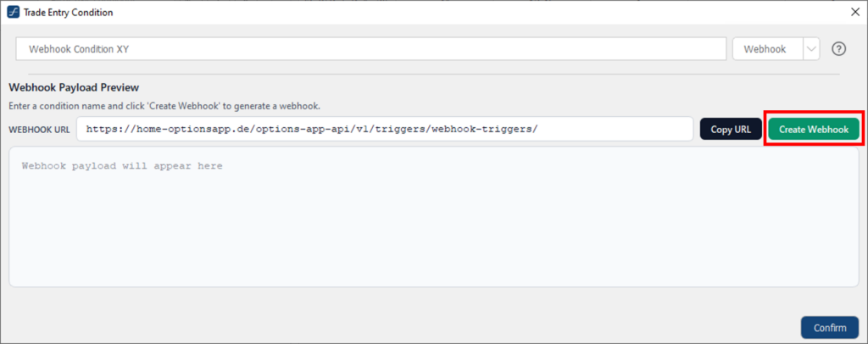Close the Trade Entry Condition dialog
The width and height of the screenshot is (868, 344).
pos(854,13)
